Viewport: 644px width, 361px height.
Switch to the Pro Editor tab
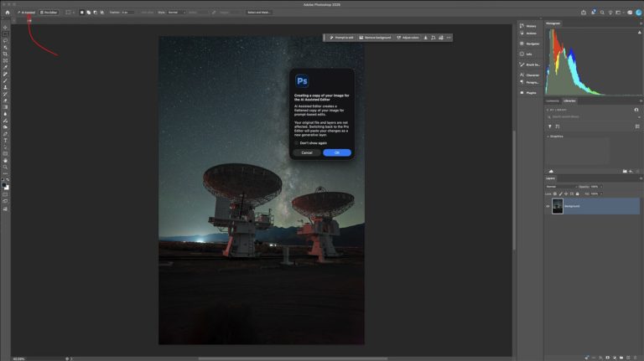pyautogui.click(x=49, y=13)
